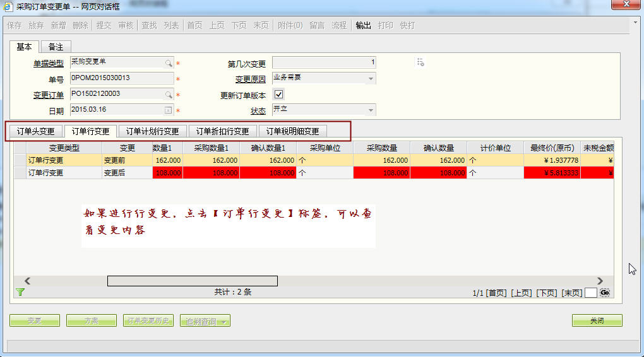Image resolution: width=644 pixels, height=357 pixels.
Task: Expand the 变更原因 dropdown
Action: pyautogui.click(x=371, y=78)
